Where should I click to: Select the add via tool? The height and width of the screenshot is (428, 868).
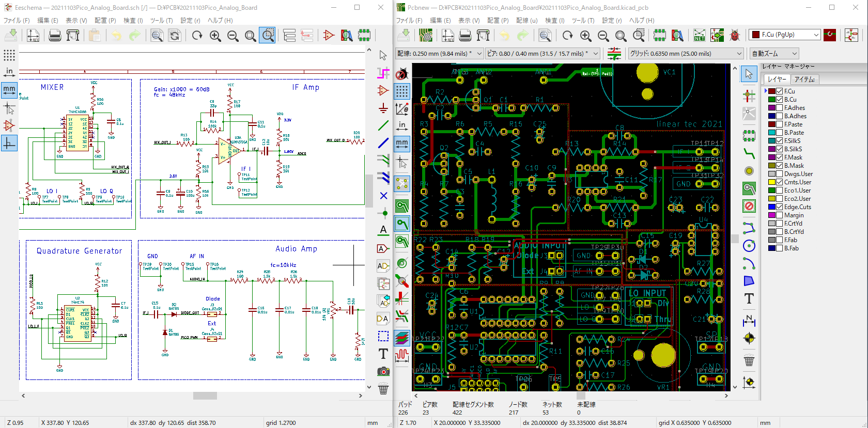coord(749,171)
